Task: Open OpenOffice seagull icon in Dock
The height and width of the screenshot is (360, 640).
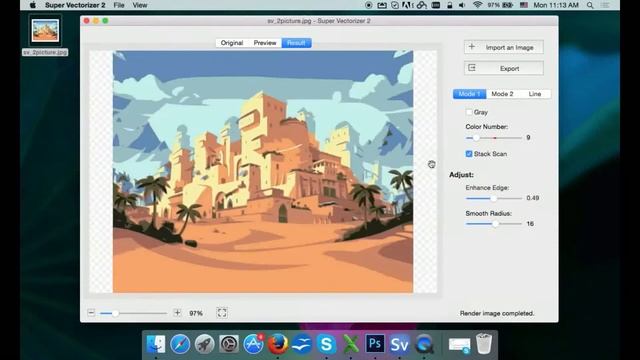Action: point(302,344)
